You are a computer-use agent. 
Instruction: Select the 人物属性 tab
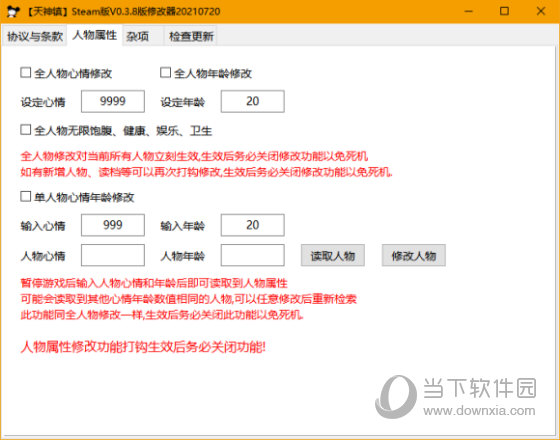(x=95, y=35)
